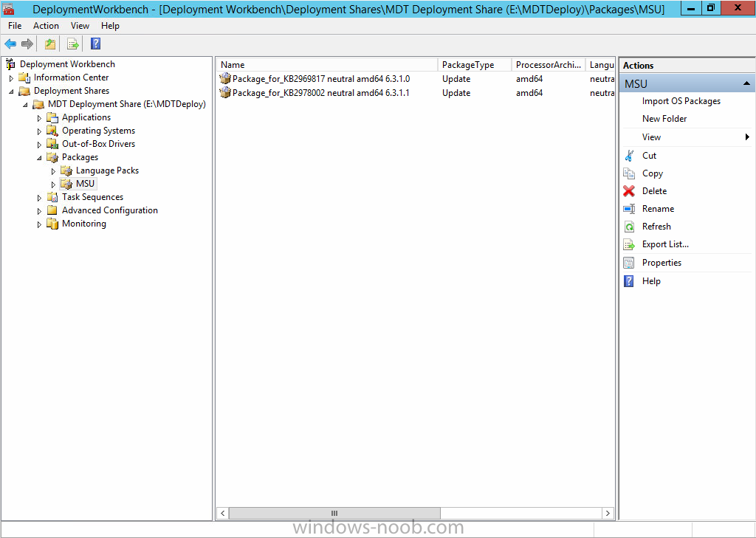Open the View menu in menu bar

(x=80, y=26)
